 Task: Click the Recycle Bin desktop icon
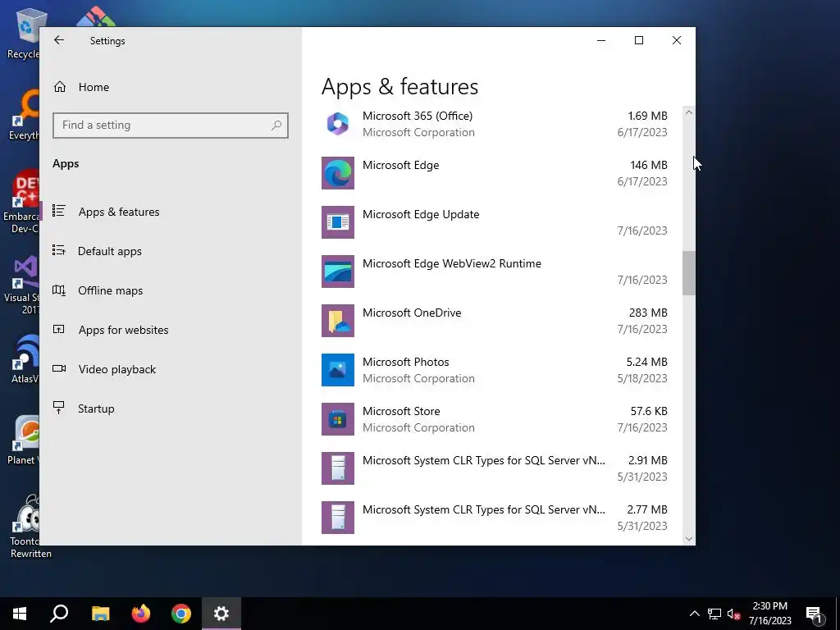click(x=25, y=33)
